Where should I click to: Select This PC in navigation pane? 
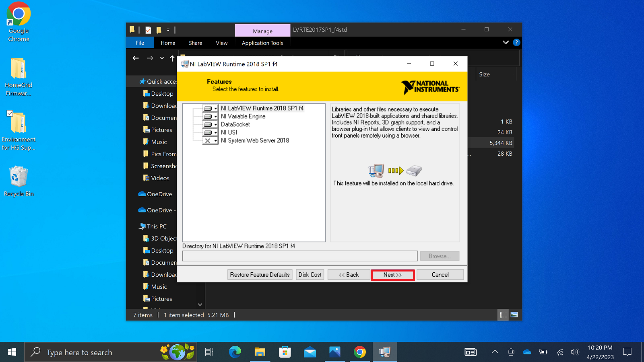(x=153, y=226)
